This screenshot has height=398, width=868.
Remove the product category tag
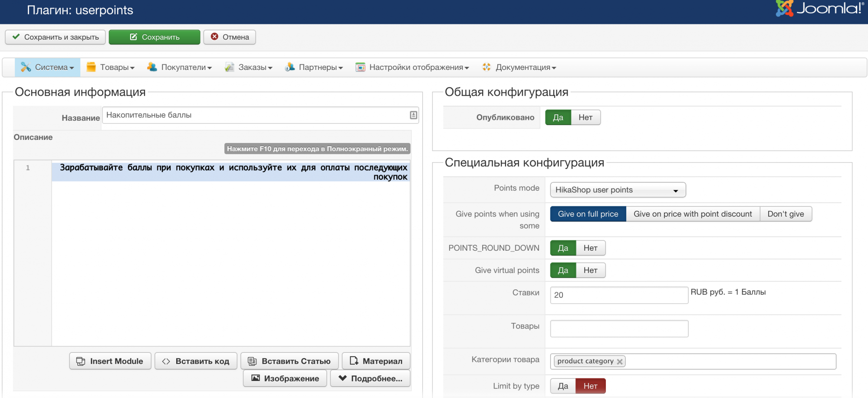(x=620, y=362)
